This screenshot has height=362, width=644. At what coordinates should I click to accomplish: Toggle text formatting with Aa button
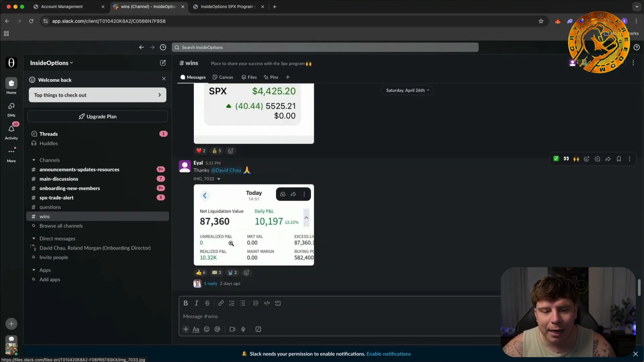pyautogui.click(x=196, y=329)
